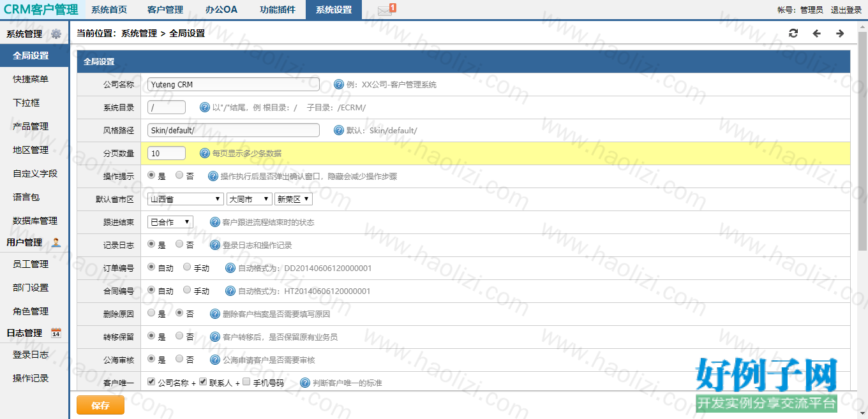Viewport: 868px width, 419px height.
Task: Open the 大同市 city dropdown
Action: coord(250,199)
